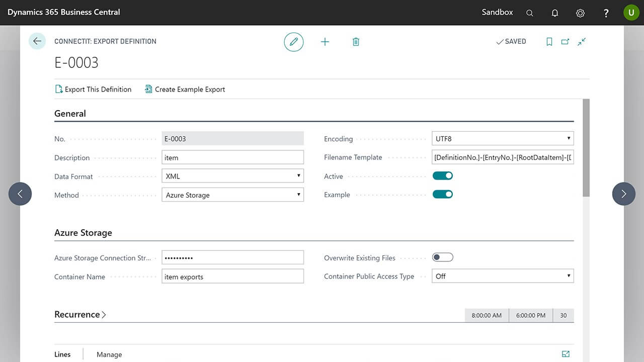
Task: Expand the Lines part icon
Action: (566, 354)
